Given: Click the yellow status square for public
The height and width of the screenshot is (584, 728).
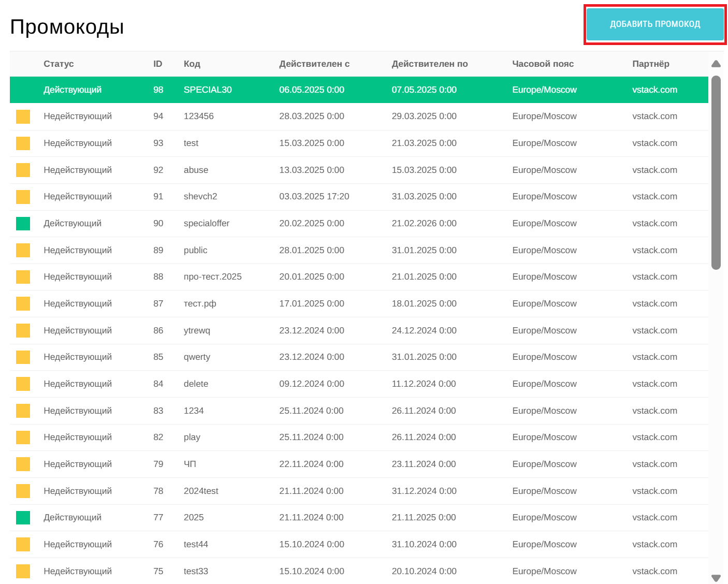Looking at the screenshot, I should click(23, 250).
